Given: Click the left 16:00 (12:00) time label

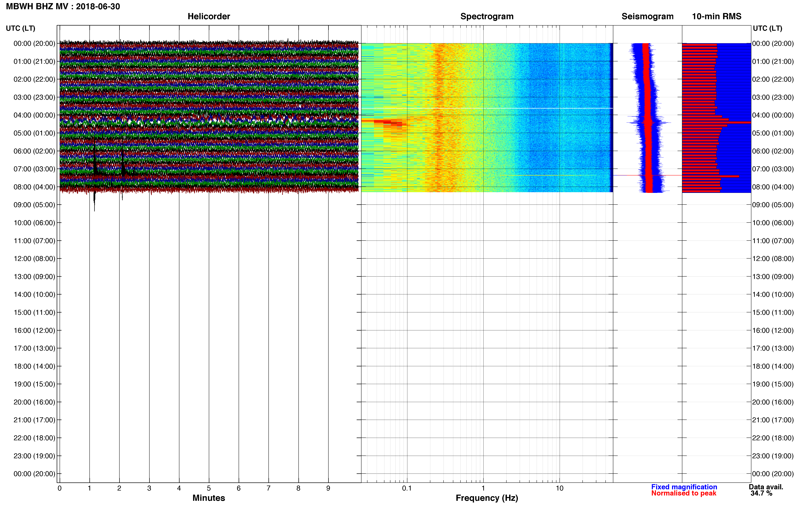Looking at the screenshot, I should pyautogui.click(x=34, y=330).
